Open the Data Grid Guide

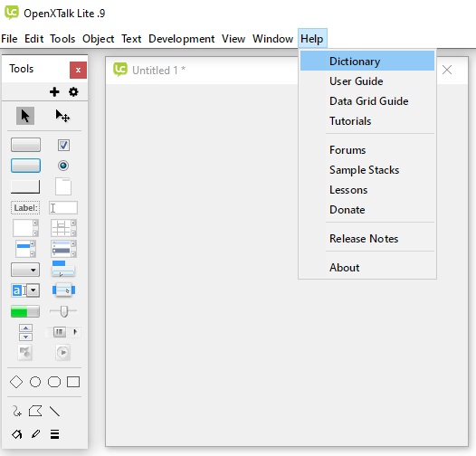click(367, 100)
